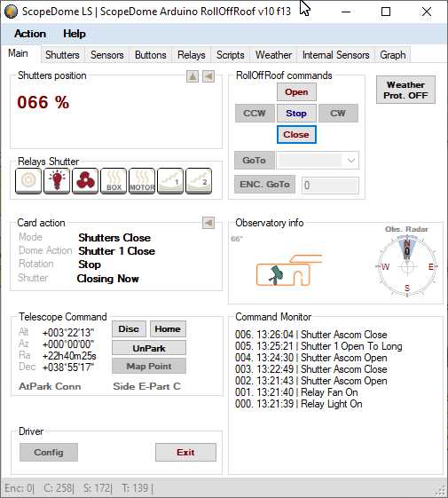The image size is (448, 498).
Task: Toggle the light bulb relay
Action: (57, 181)
